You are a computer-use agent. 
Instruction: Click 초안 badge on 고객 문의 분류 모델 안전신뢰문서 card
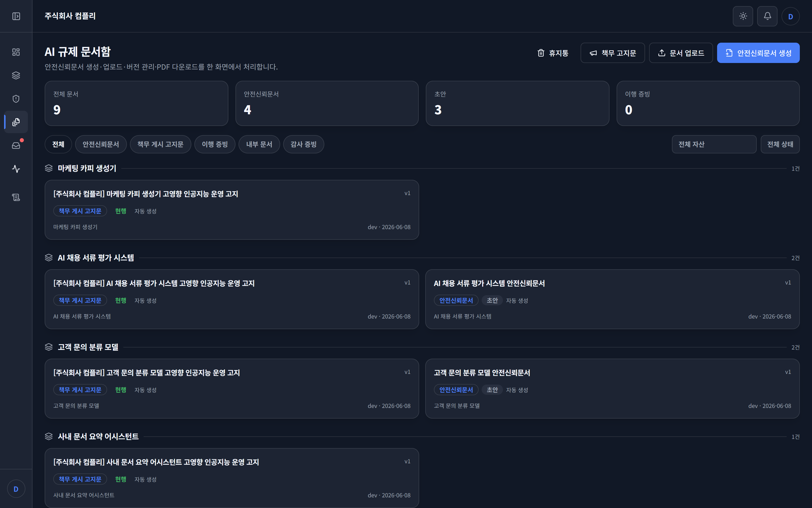[x=492, y=390]
